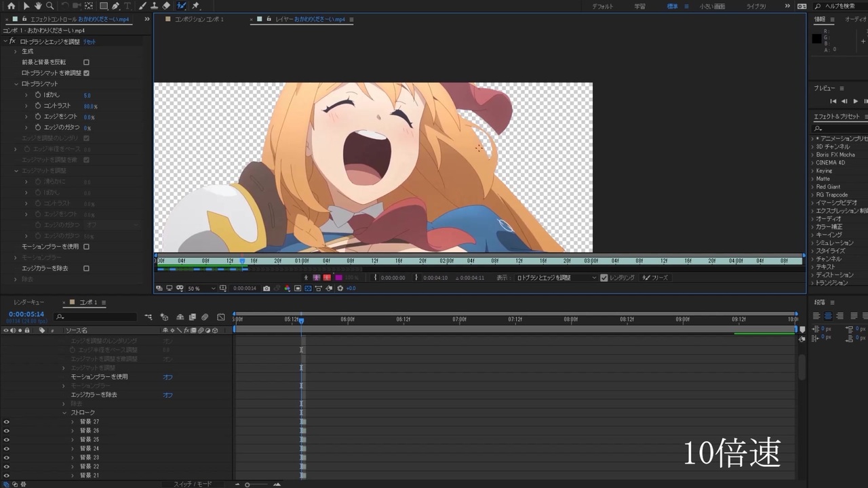Toggle frame blending timeline icon
The width and height of the screenshot is (868, 488).
193,317
